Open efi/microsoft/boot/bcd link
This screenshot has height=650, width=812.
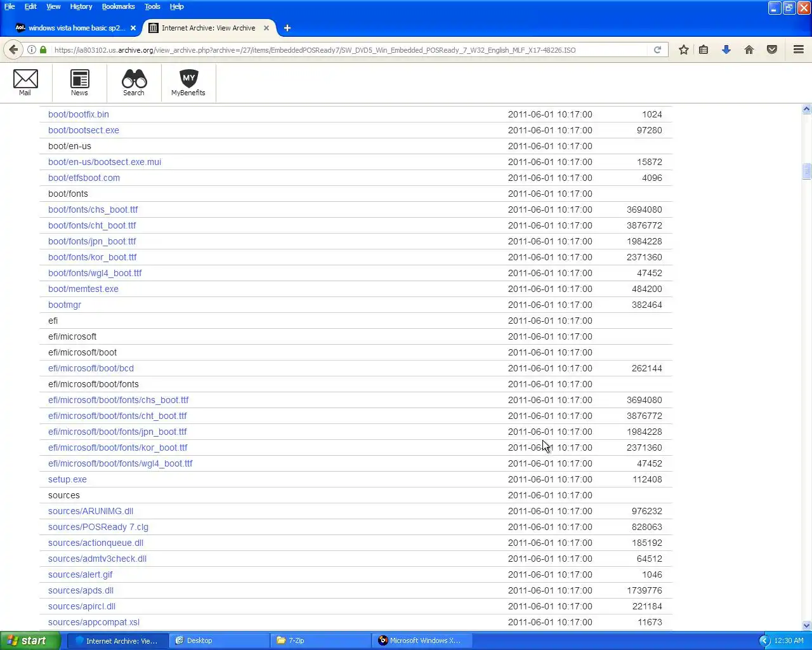pos(91,368)
